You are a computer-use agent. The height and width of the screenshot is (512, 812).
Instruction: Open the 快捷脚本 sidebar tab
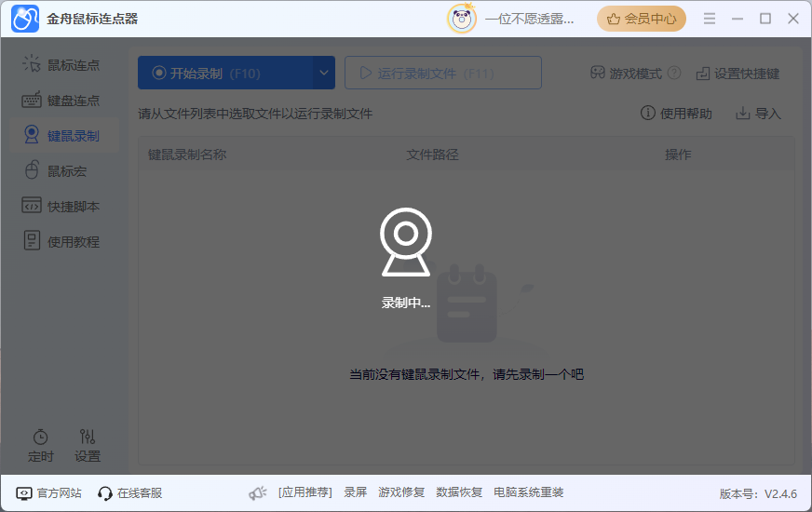pyautogui.click(x=61, y=206)
